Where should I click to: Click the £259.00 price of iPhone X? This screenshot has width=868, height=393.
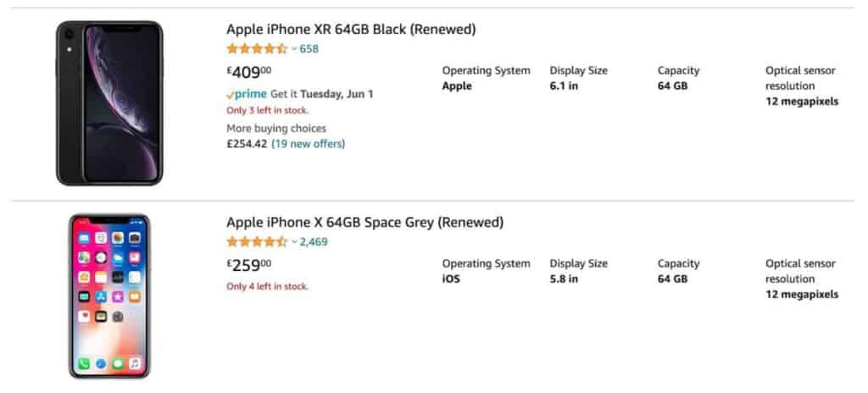point(249,266)
